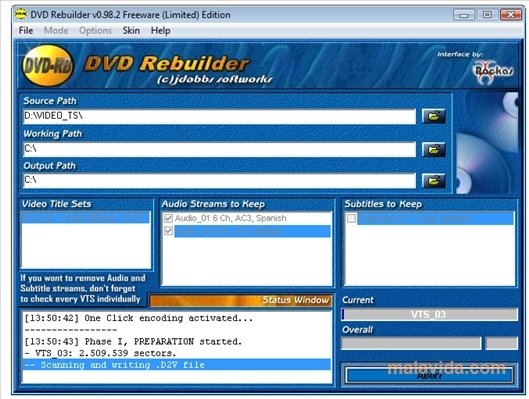Screen dimensions: 529x399
Task: Click the orange Status Window header
Action: [241, 300]
